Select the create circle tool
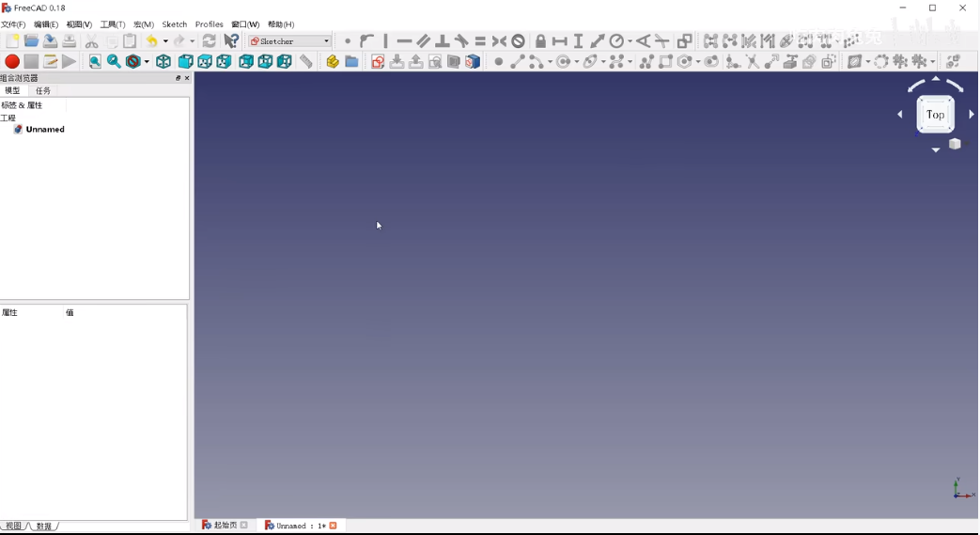 pos(563,61)
